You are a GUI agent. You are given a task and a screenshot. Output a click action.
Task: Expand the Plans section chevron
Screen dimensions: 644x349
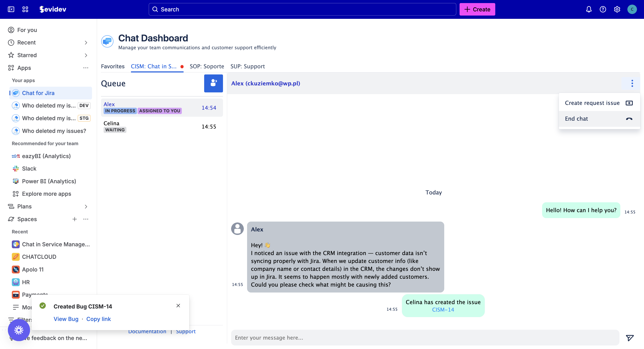[86, 207]
